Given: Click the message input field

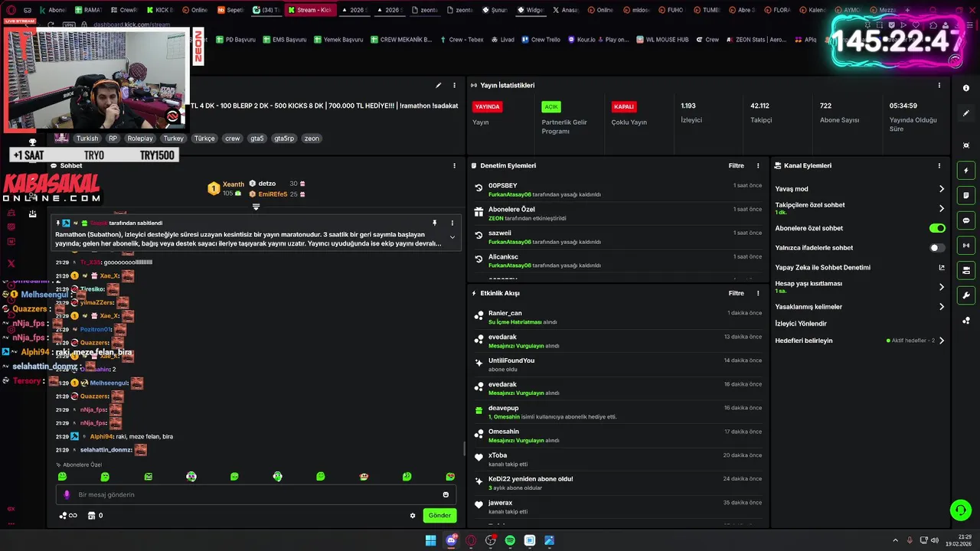Looking at the screenshot, I should tap(256, 494).
